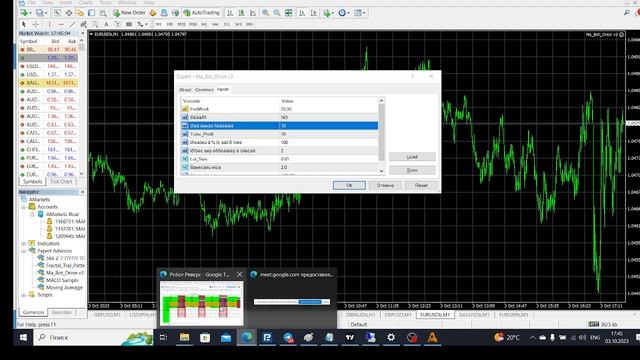This screenshot has height=360, width=640.
Task: Click the Tile Windows grid icon
Action: (289, 13)
